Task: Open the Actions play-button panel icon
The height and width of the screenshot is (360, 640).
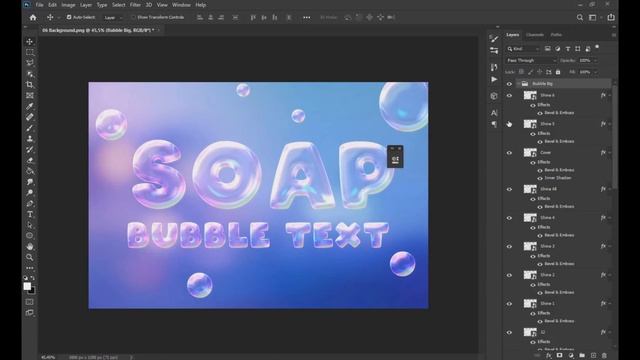Action: (x=494, y=79)
